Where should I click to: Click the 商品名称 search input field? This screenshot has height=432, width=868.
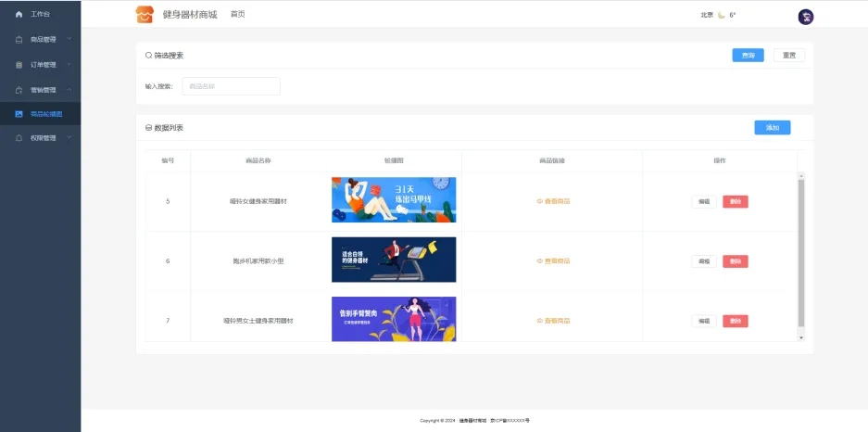click(231, 86)
